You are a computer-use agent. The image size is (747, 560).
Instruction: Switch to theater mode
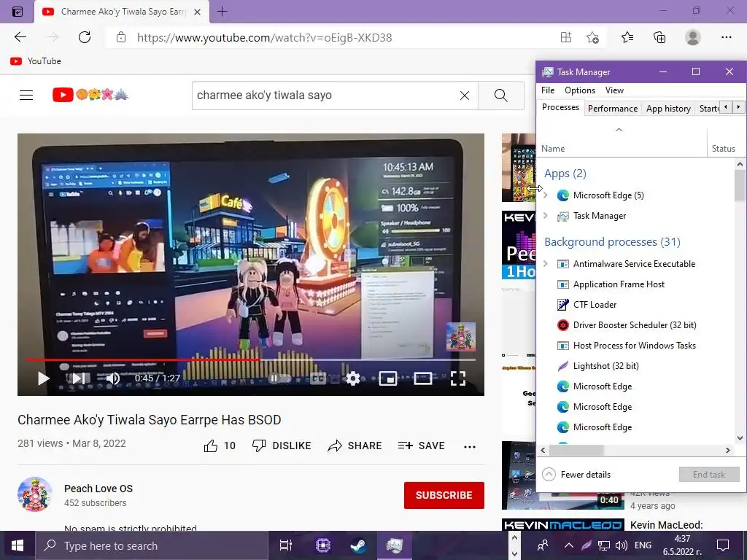click(x=423, y=378)
